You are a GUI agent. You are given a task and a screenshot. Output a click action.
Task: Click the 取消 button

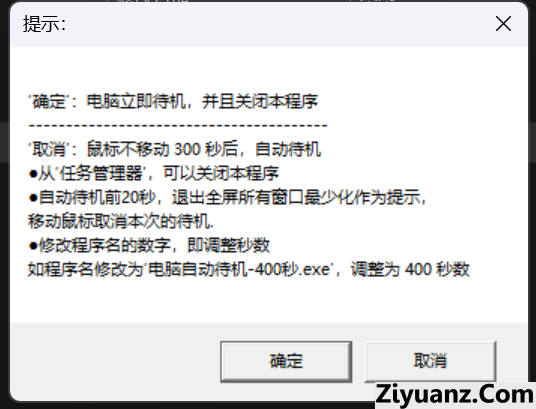[x=430, y=361]
